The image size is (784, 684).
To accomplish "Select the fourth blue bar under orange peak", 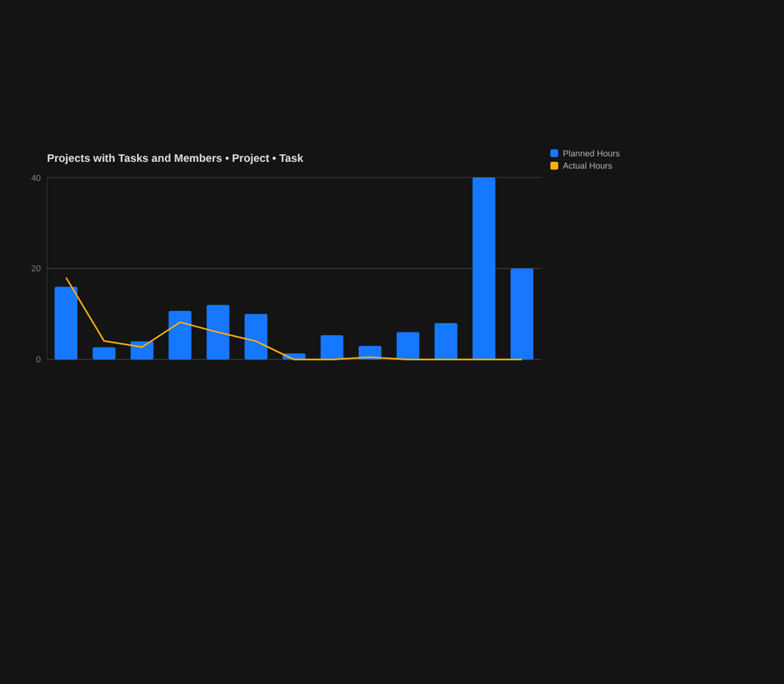I will [x=180, y=335].
